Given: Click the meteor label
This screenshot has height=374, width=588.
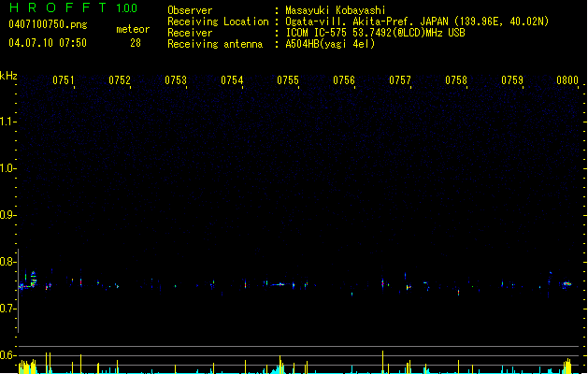Looking at the screenshot, I should pos(133,29).
